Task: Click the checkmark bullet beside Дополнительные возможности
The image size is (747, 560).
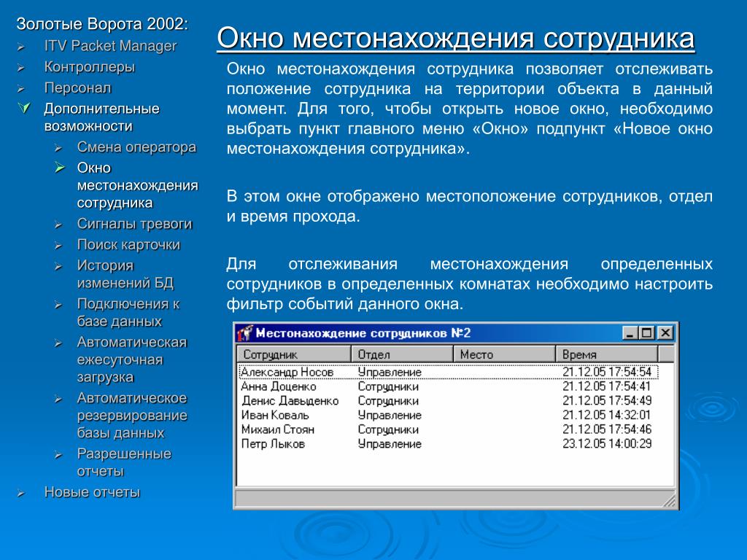Action: (x=24, y=108)
